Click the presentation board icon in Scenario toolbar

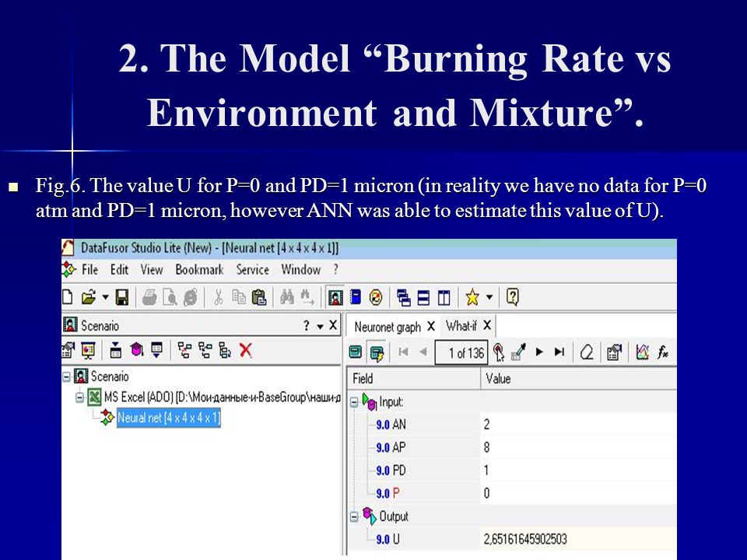pyautogui.click(x=89, y=351)
